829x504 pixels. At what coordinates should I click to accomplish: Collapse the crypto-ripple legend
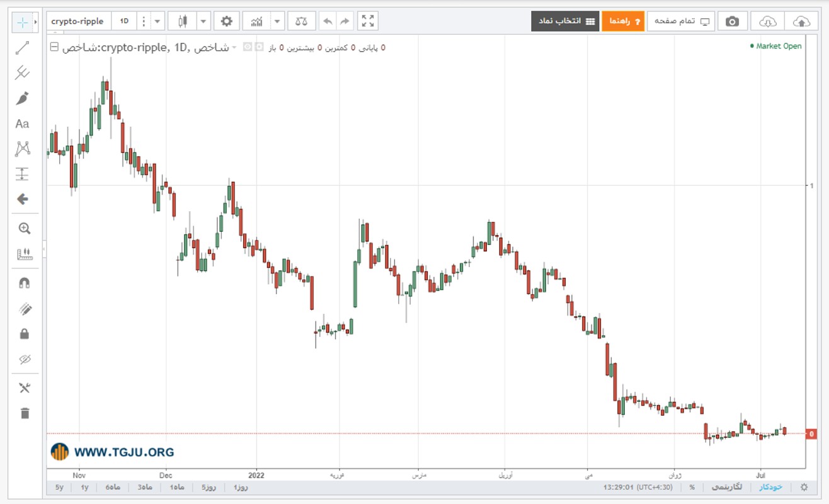(54, 47)
